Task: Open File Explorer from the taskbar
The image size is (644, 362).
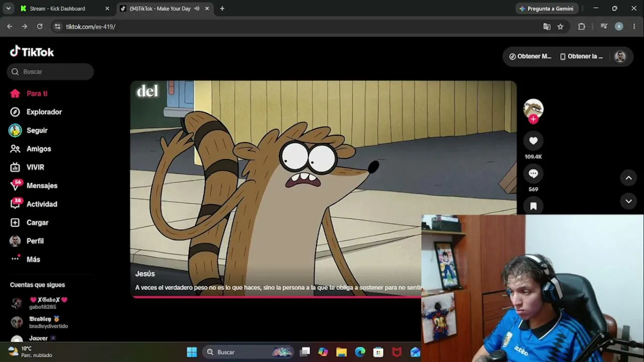Action: [342, 352]
